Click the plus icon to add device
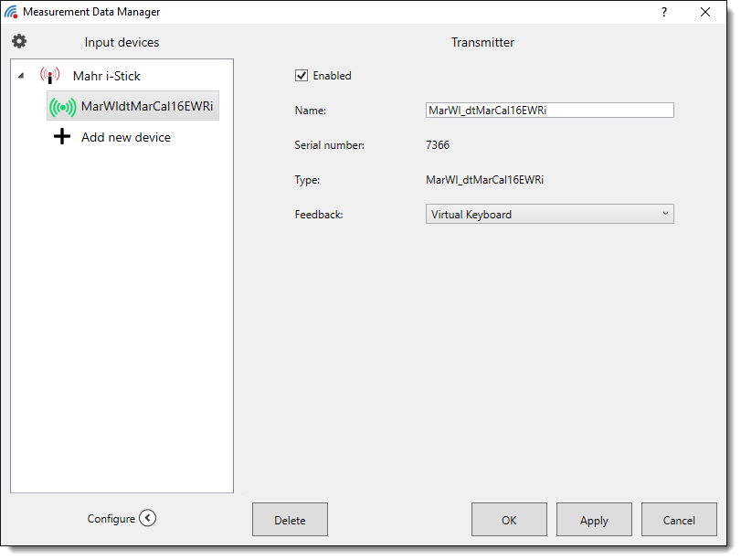The image size is (741, 560). pos(62,138)
